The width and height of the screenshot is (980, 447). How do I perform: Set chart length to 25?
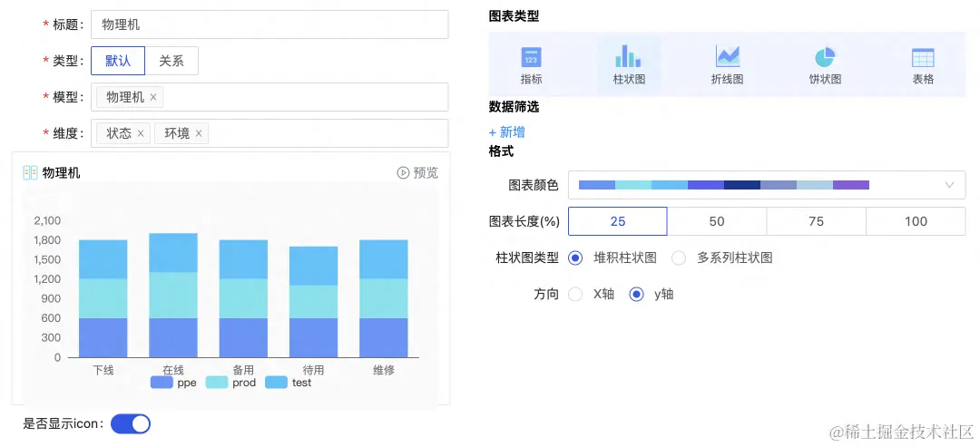click(x=618, y=221)
